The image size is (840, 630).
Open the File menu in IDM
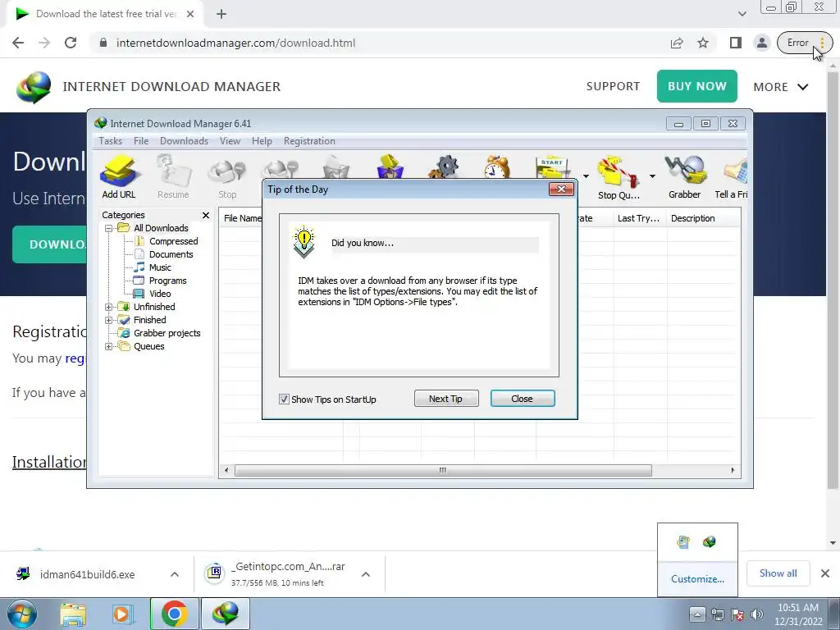[141, 141]
